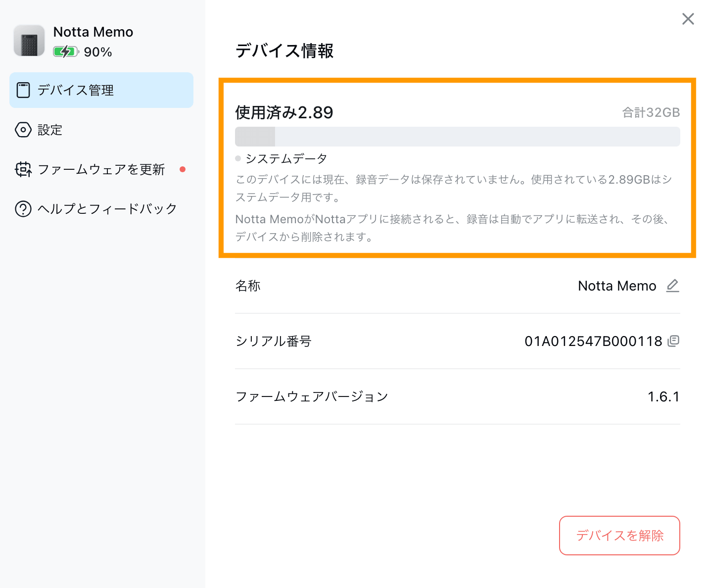
Task: Click the 合計32GB total label
Action: point(651,112)
